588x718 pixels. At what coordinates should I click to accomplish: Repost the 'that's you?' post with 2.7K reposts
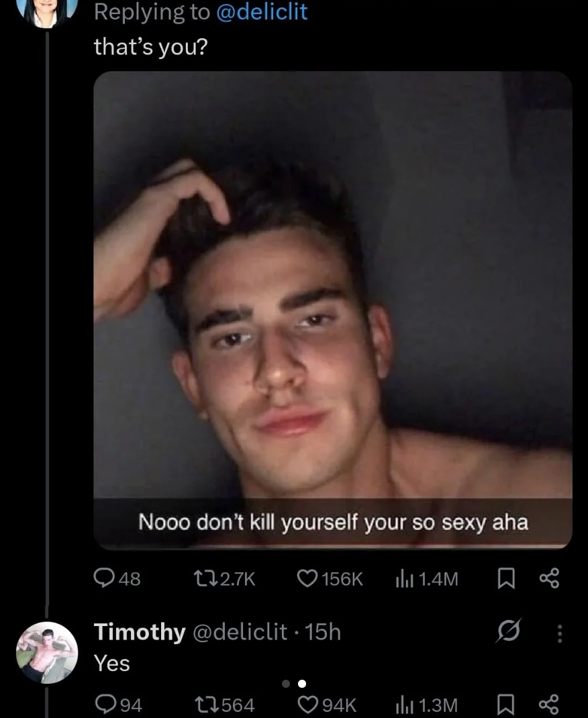pos(224,579)
